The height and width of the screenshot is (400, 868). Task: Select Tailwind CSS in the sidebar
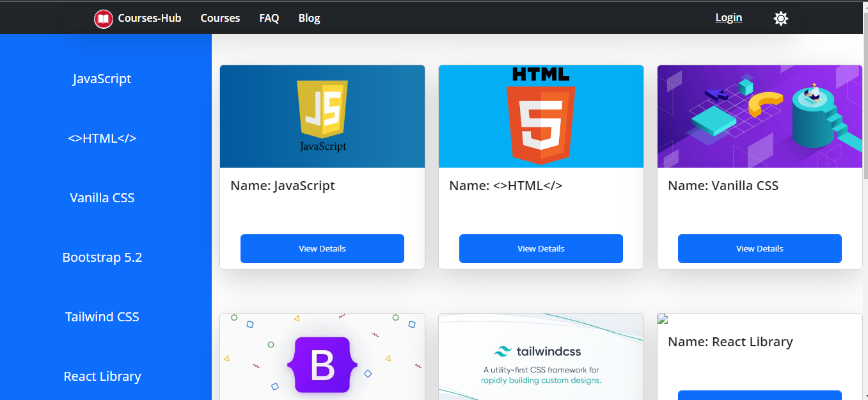pyautogui.click(x=102, y=317)
